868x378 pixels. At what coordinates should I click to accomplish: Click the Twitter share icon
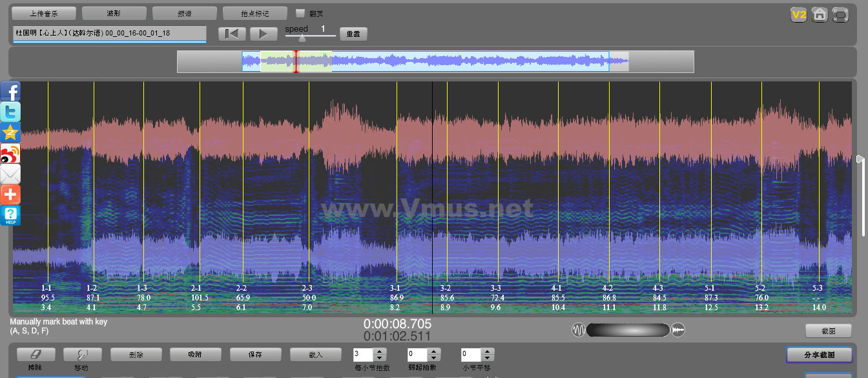(11, 112)
